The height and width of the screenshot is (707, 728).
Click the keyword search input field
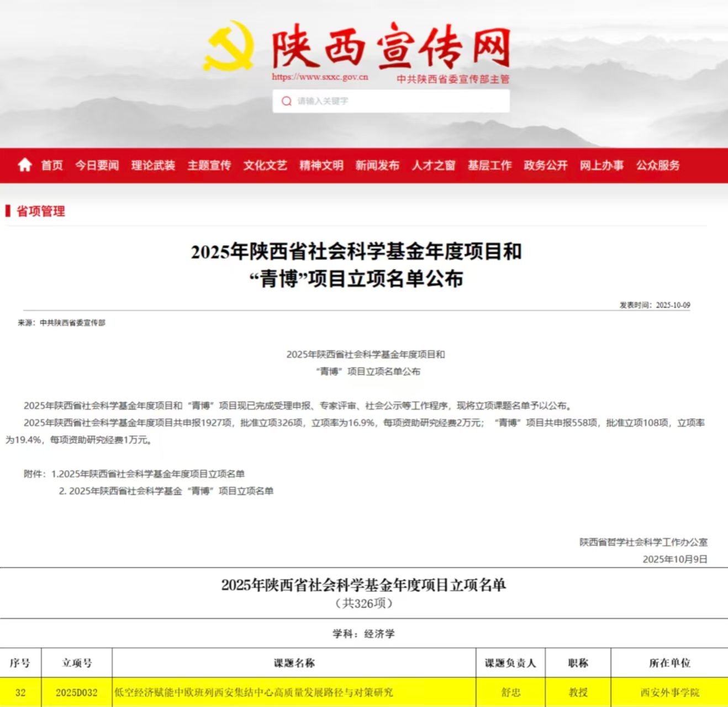(398, 101)
